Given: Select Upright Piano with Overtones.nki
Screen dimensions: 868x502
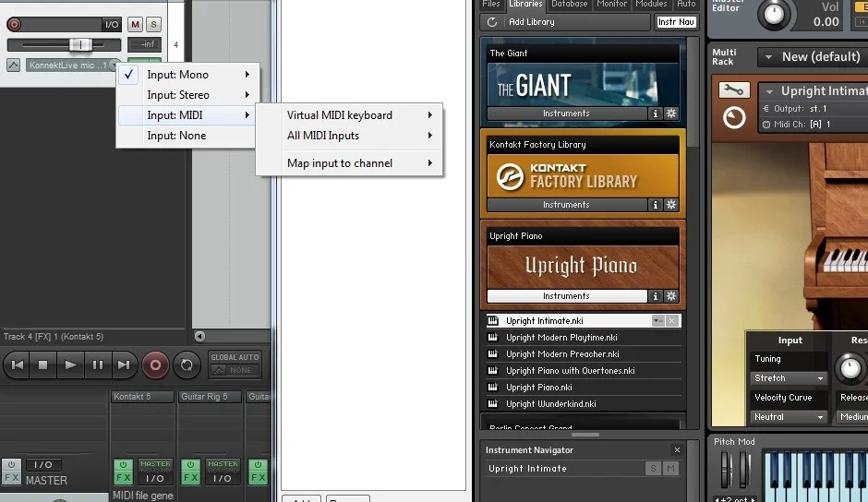Looking at the screenshot, I should [584, 371].
